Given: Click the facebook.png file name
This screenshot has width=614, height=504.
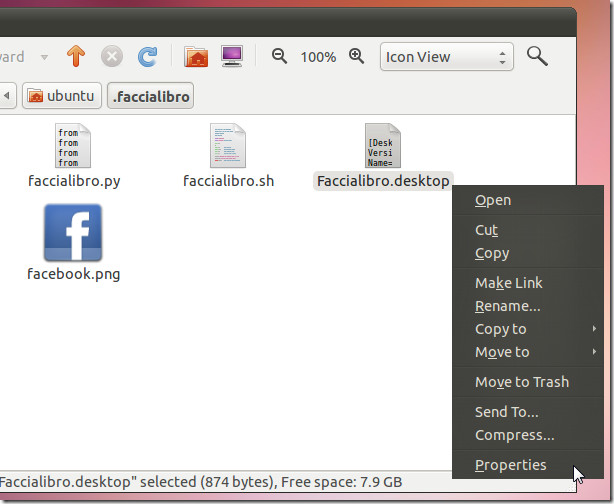Looking at the screenshot, I should pyautogui.click(x=74, y=274).
